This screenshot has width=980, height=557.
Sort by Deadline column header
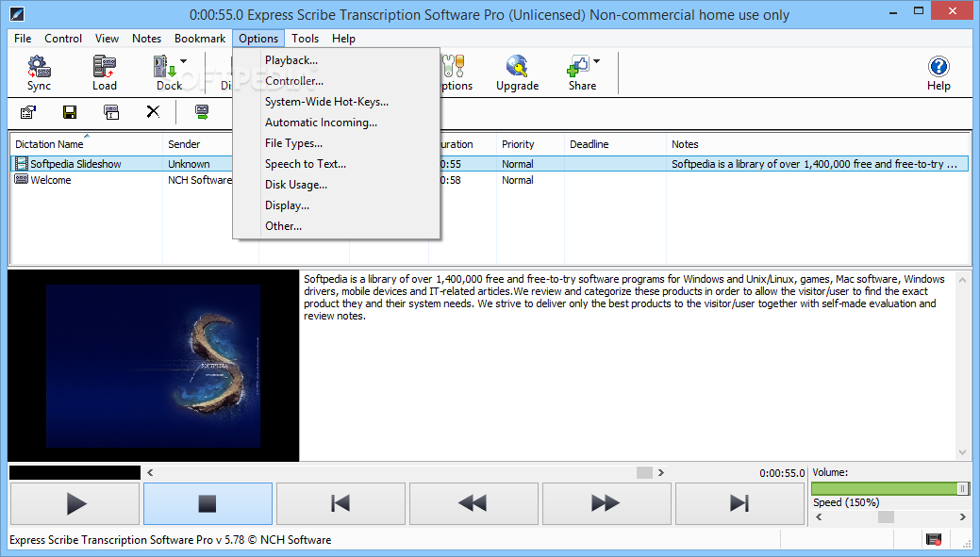[615, 144]
